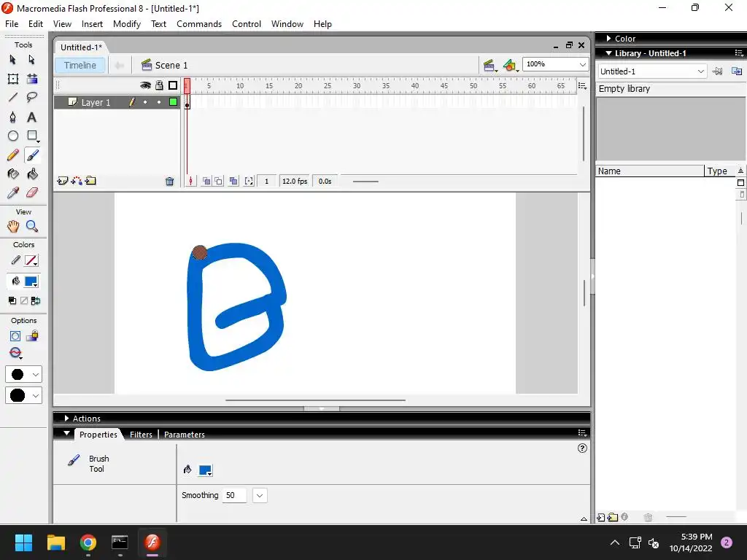Click the Tools fill color swatch
Image resolution: width=747 pixels, height=560 pixels.
(31, 281)
